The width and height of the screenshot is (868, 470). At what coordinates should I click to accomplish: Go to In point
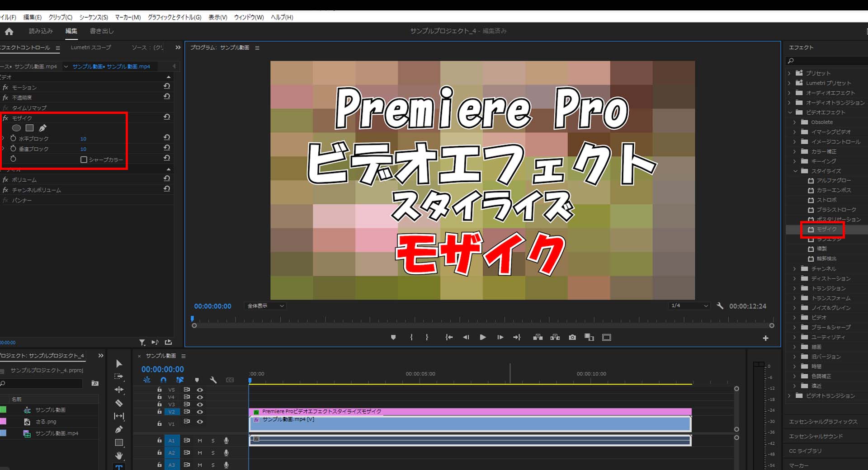tap(448, 337)
